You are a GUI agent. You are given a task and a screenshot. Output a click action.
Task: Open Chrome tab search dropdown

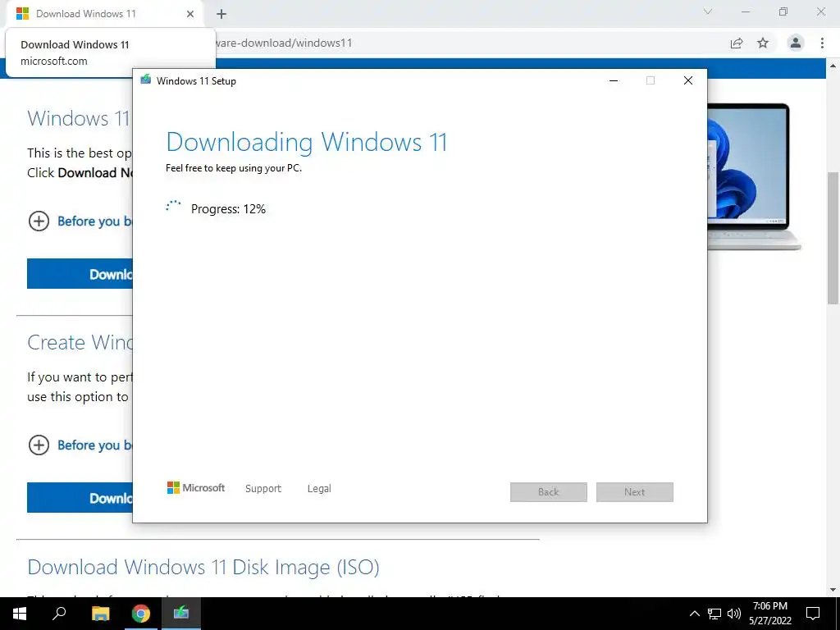[708, 11]
